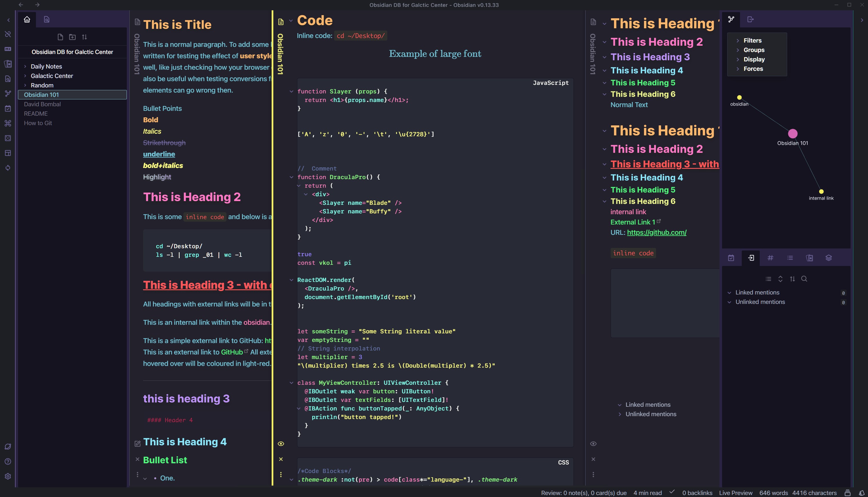Viewport: 868px width, 497px height.
Task: Select the outgoing links tab
Action: coord(750,19)
